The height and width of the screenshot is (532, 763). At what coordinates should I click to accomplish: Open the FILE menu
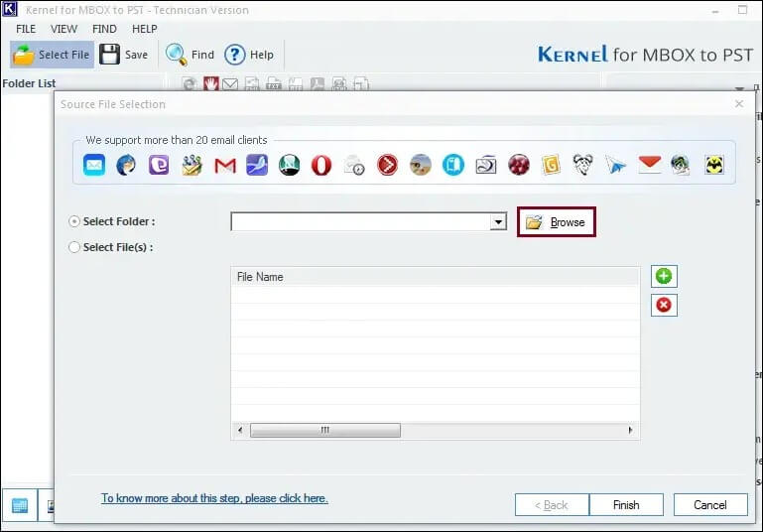26,29
